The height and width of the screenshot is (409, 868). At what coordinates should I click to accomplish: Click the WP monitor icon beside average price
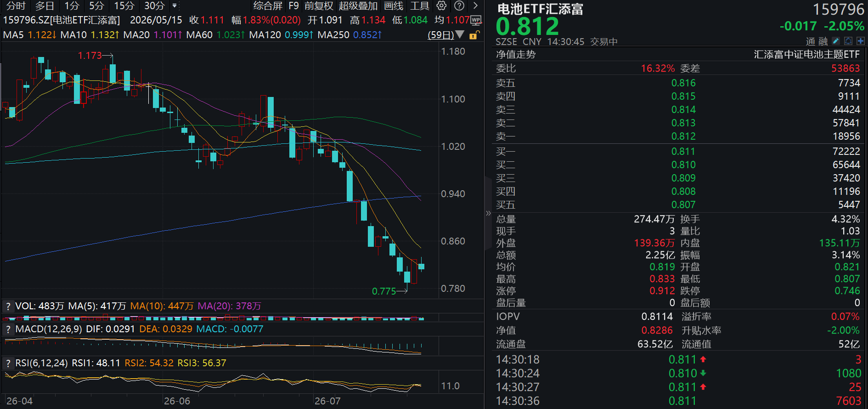(x=476, y=20)
